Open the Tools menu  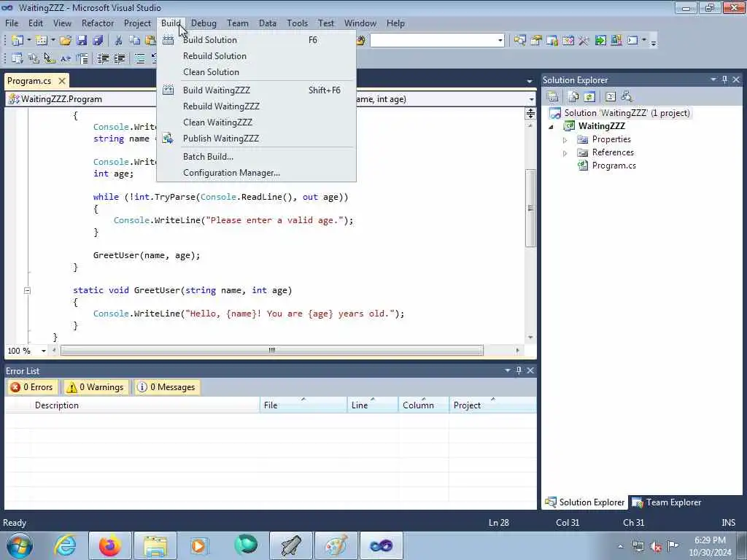[298, 23]
